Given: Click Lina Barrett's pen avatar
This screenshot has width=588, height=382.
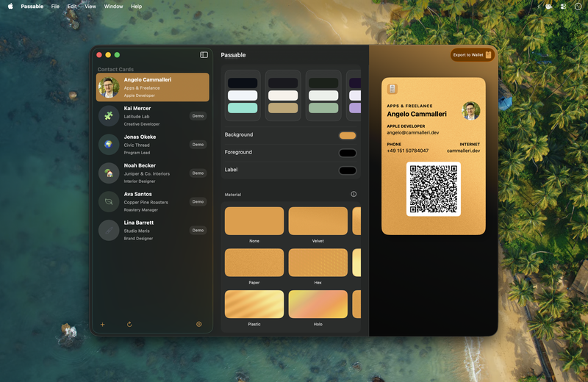Looking at the screenshot, I should click(x=109, y=230).
